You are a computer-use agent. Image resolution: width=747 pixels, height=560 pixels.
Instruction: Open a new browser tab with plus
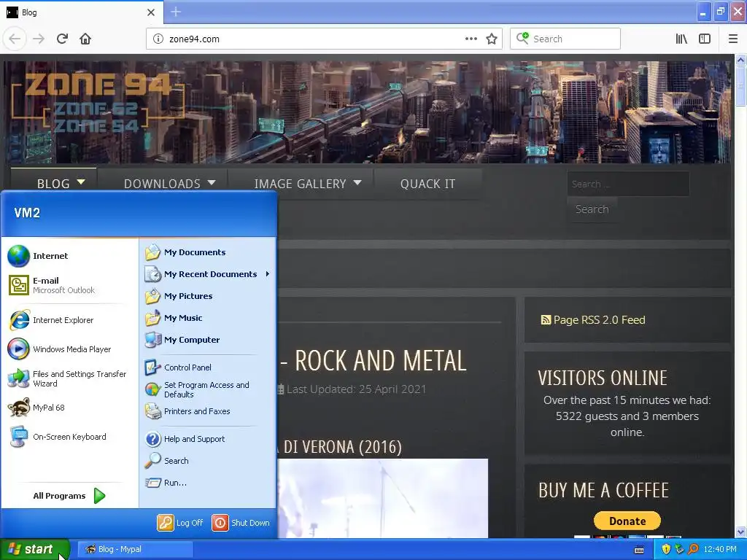(x=176, y=12)
